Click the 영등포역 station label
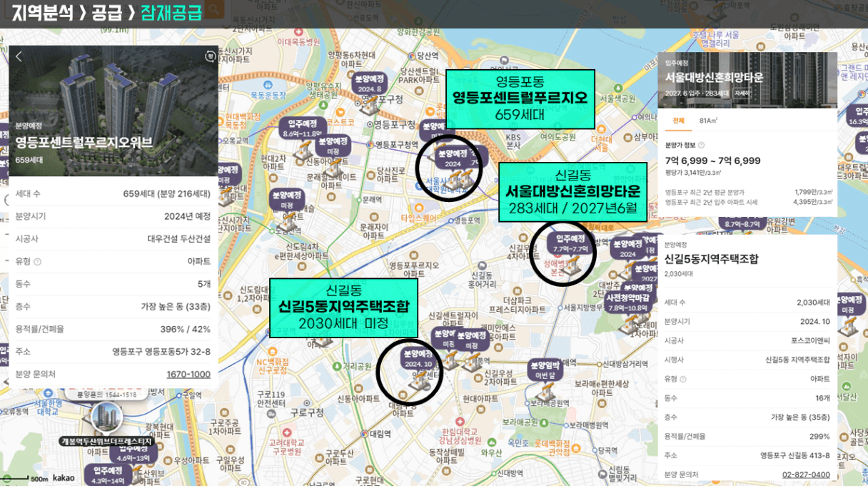The height and width of the screenshot is (488, 868). pos(466,220)
